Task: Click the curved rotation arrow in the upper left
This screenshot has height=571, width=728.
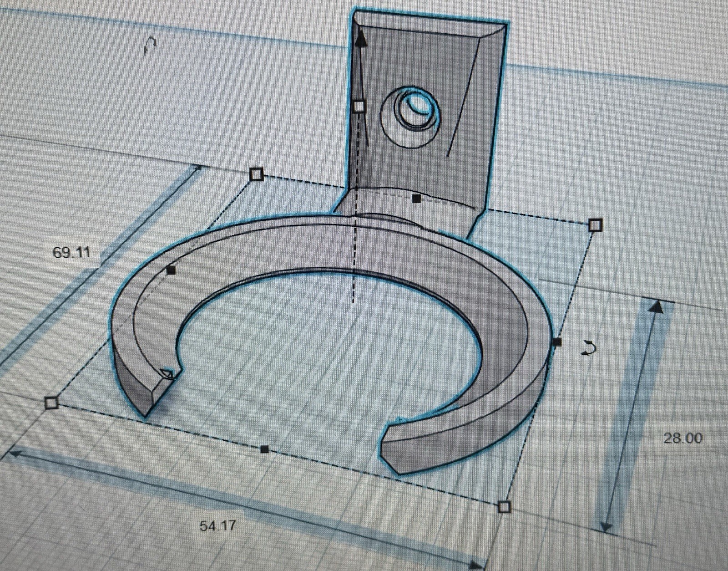Action: click(150, 46)
